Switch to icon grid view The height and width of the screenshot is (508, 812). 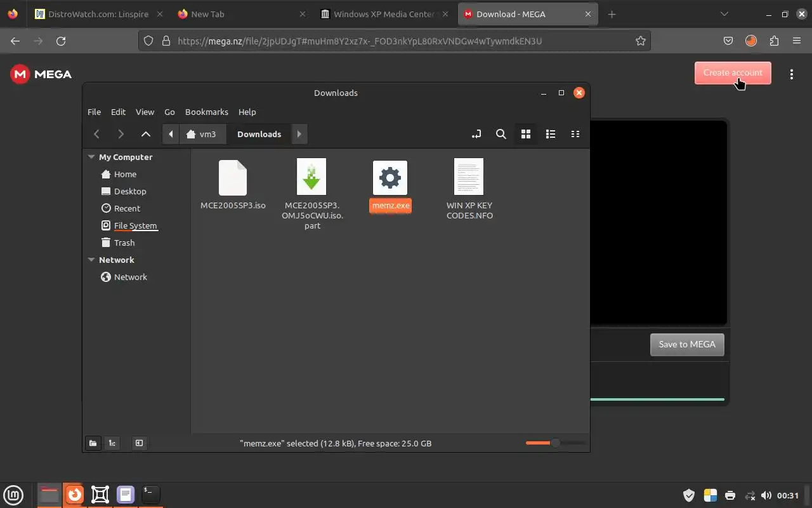(526, 134)
